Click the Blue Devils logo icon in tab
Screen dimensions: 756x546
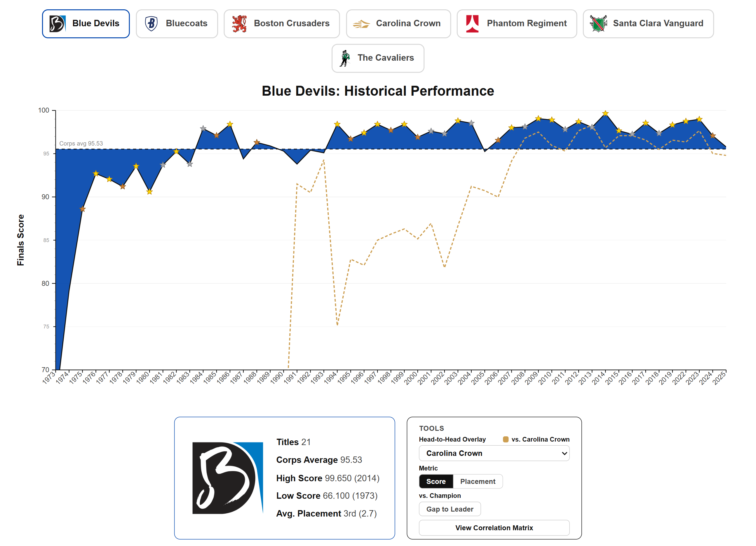pos(57,24)
